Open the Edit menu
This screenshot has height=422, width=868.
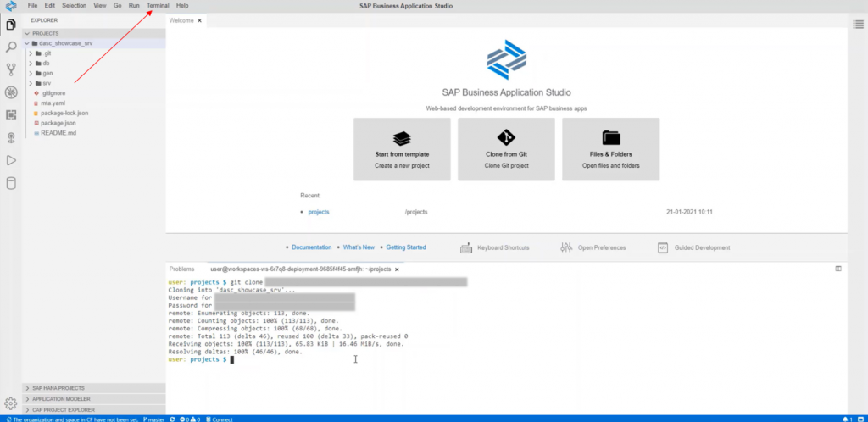coord(50,6)
